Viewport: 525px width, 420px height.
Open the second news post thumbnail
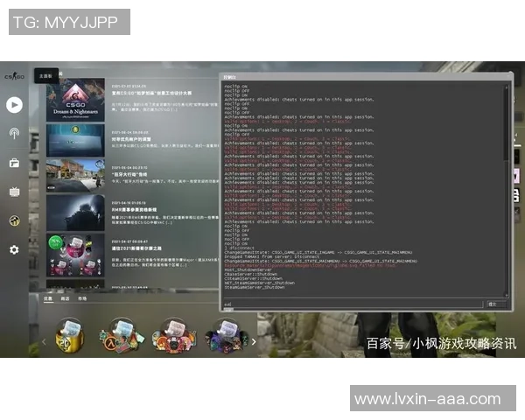[75, 138]
